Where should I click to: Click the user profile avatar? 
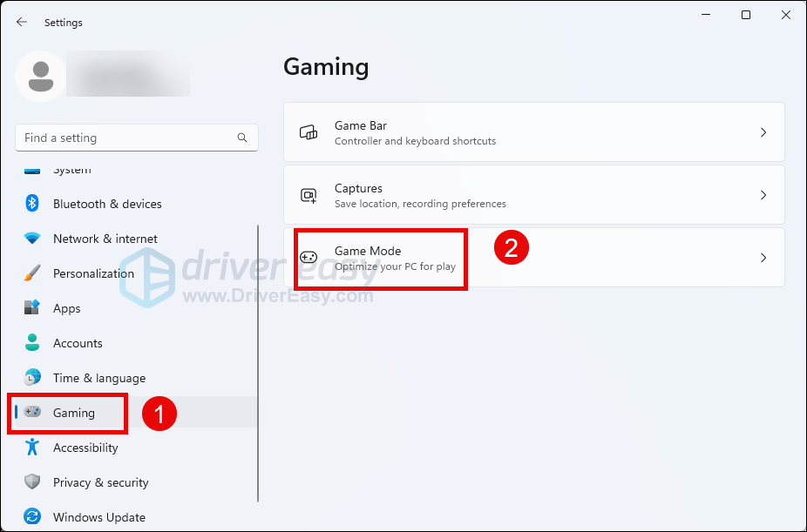[x=40, y=77]
